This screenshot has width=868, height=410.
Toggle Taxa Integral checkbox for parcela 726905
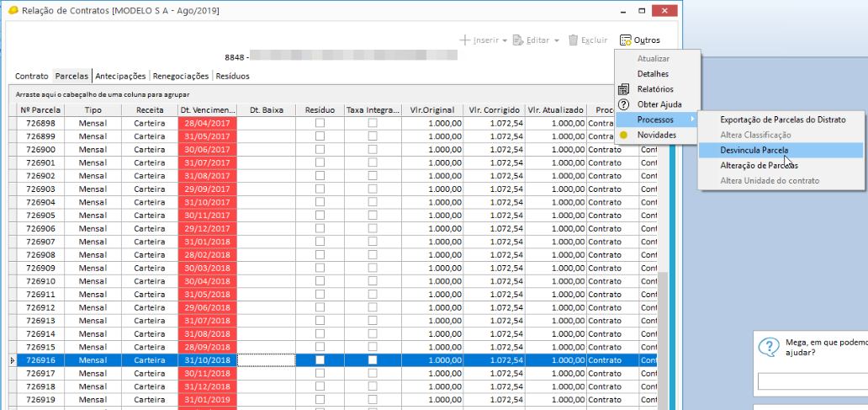372,215
